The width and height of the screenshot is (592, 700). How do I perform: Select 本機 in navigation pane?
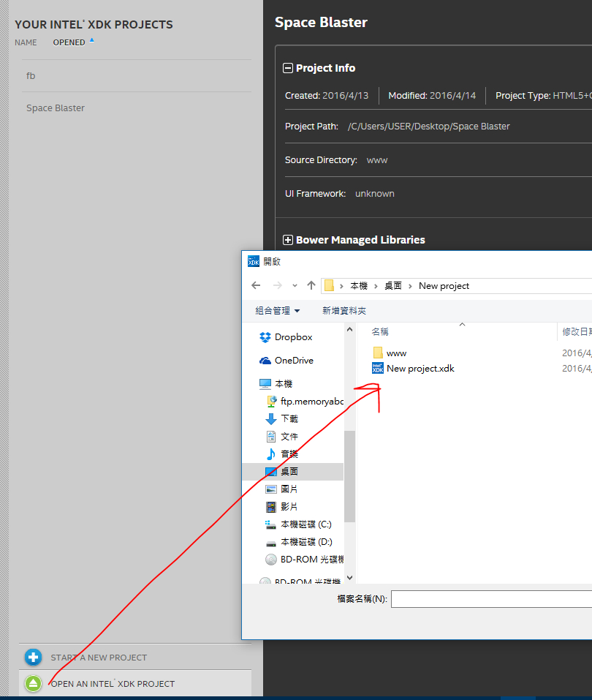(x=276, y=383)
